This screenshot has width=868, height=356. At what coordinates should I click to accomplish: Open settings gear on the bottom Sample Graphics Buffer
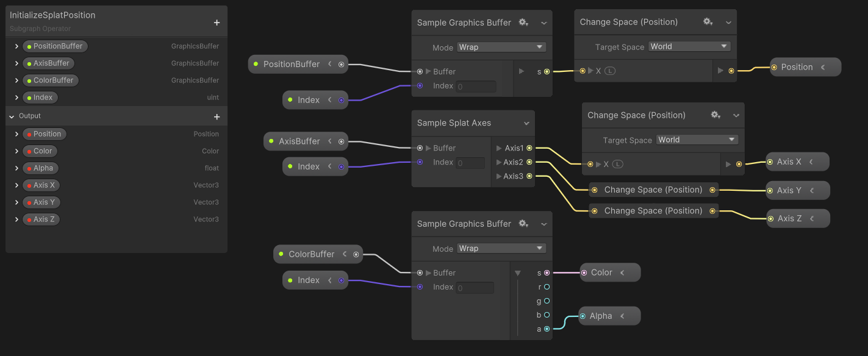pos(523,224)
